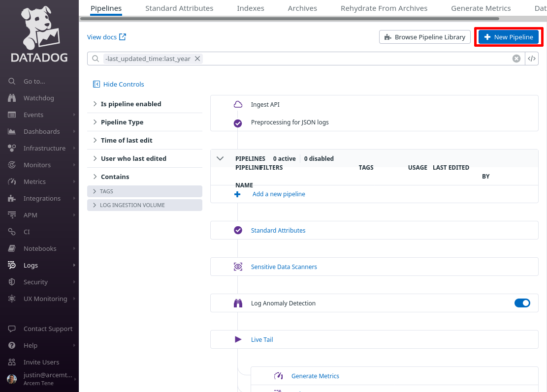Screen dimensions: 547x392
Task: Click Add a new pipeline link
Action: coord(279,194)
